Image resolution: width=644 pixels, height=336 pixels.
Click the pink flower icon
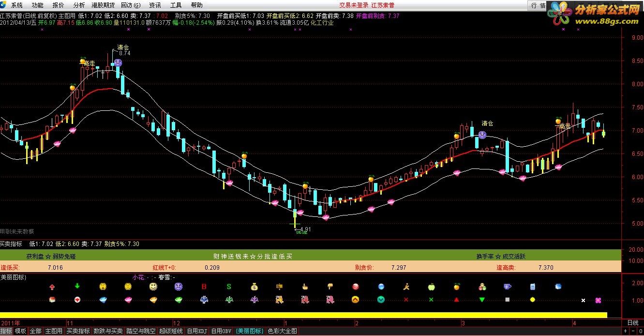click(599, 300)
